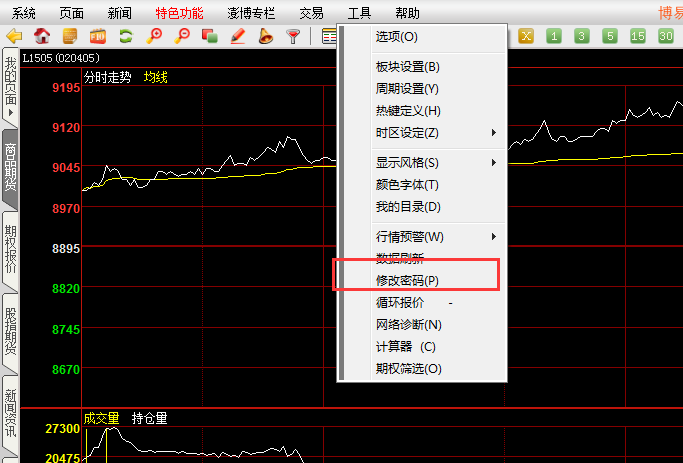Open 选项(O) in the tools menu
683x463 pixels.
click(397, 37)
